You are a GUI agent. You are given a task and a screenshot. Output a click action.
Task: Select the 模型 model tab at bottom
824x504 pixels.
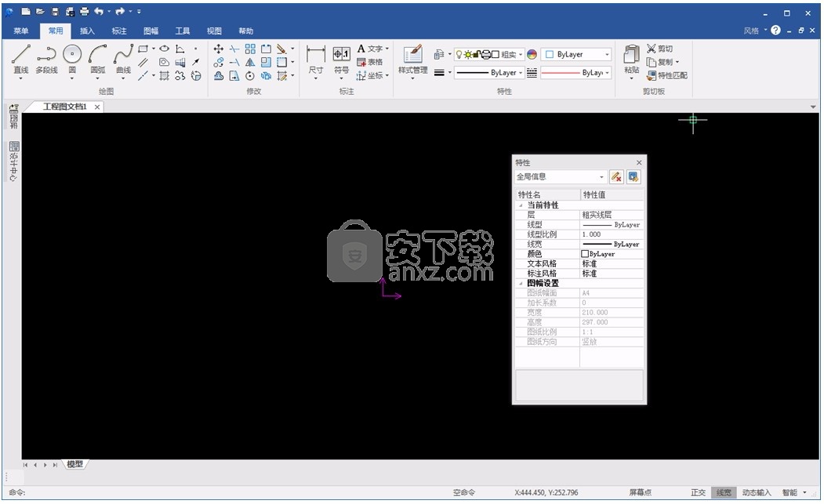[74, 465]
